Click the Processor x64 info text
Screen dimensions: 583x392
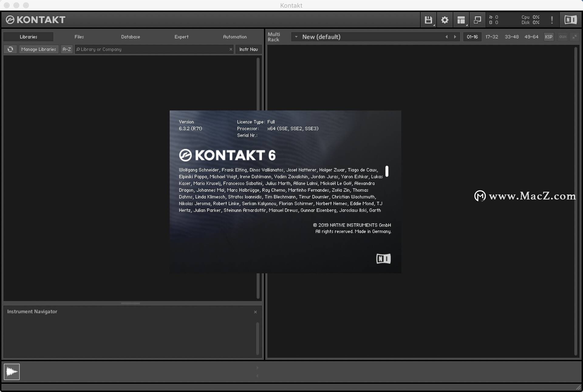click(x=278, y=128)
